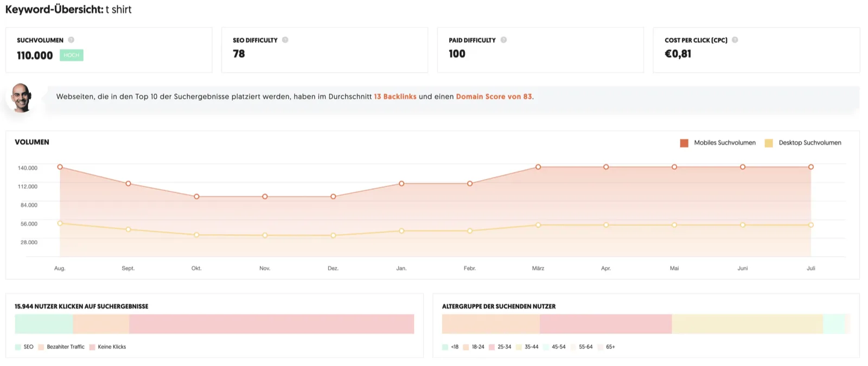Select the desktop volume point for Mai

674,224
